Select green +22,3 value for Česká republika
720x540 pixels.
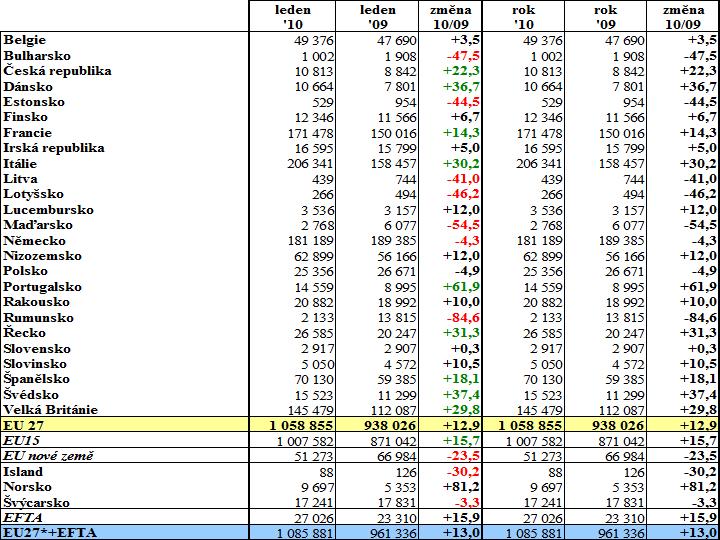461,71
